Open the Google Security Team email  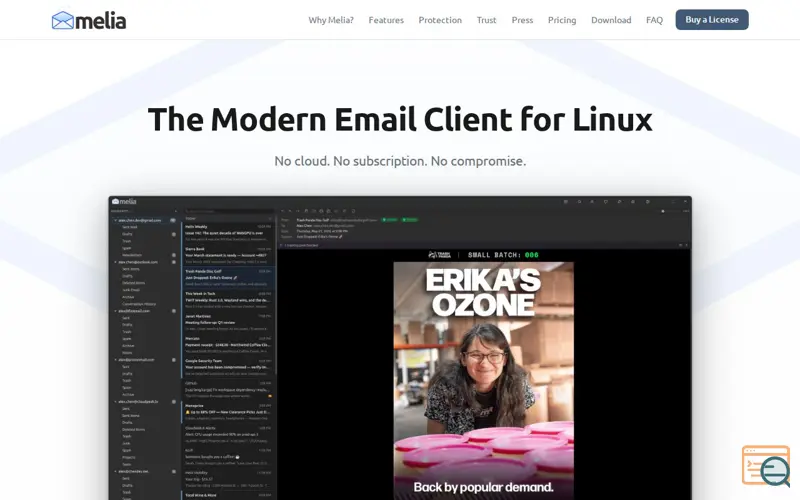[x=228, y=367]
